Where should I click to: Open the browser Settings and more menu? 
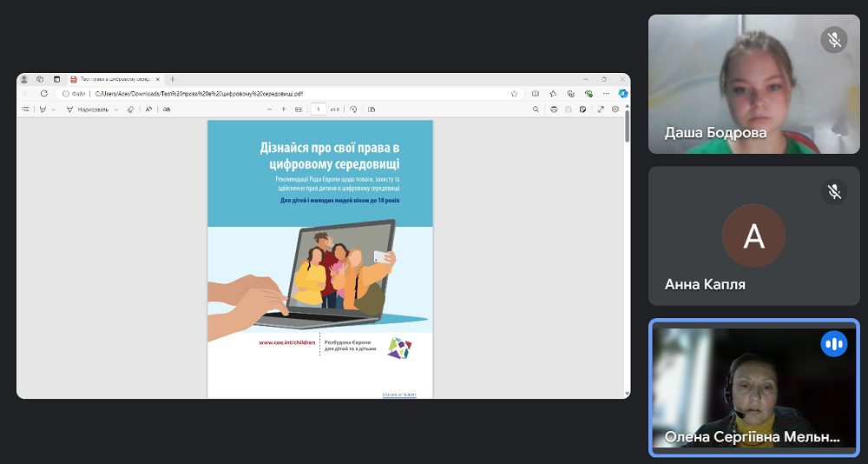[606, 94]
